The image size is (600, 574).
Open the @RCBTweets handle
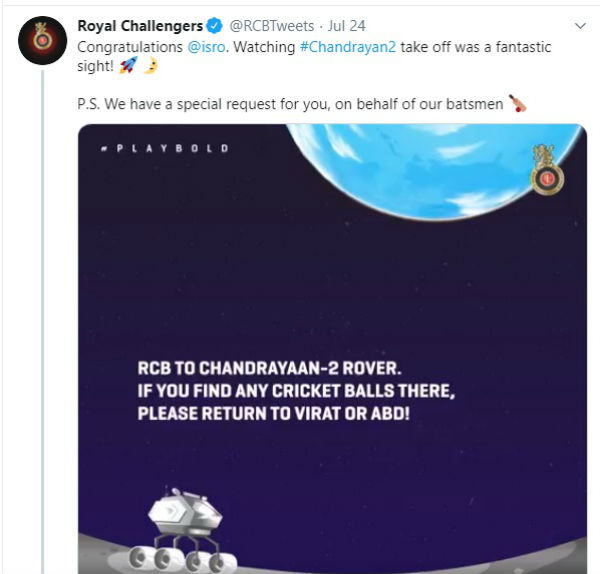tap(270, 26)
